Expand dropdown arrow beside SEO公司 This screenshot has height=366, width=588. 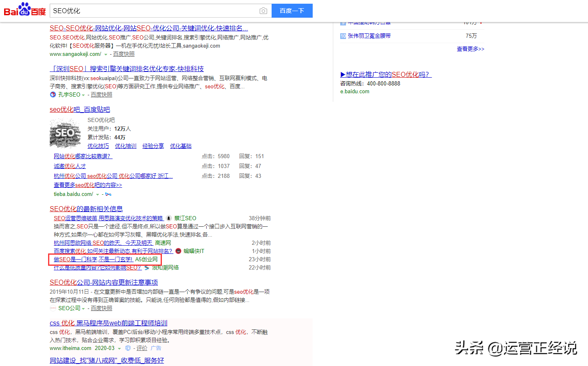coord(83,308)
